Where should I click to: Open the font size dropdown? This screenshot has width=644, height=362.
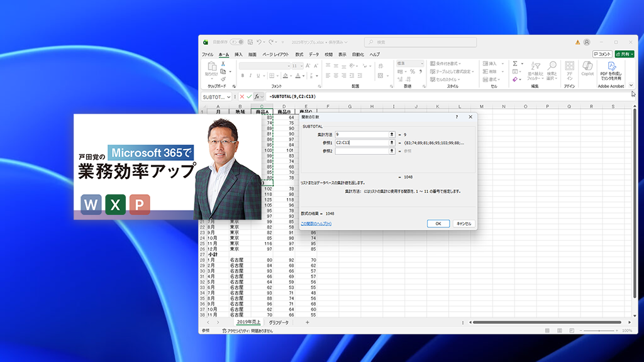coord(301,65)
